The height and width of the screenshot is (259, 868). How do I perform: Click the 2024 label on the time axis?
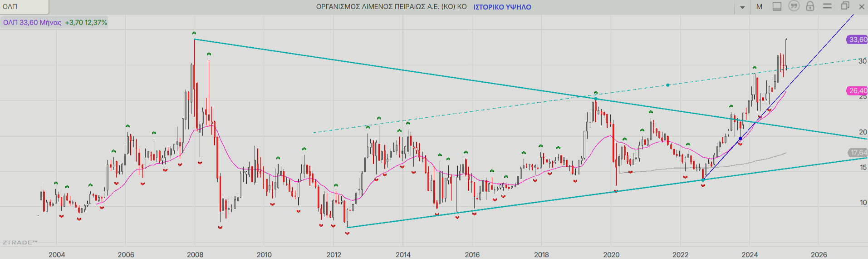[750, 254]
